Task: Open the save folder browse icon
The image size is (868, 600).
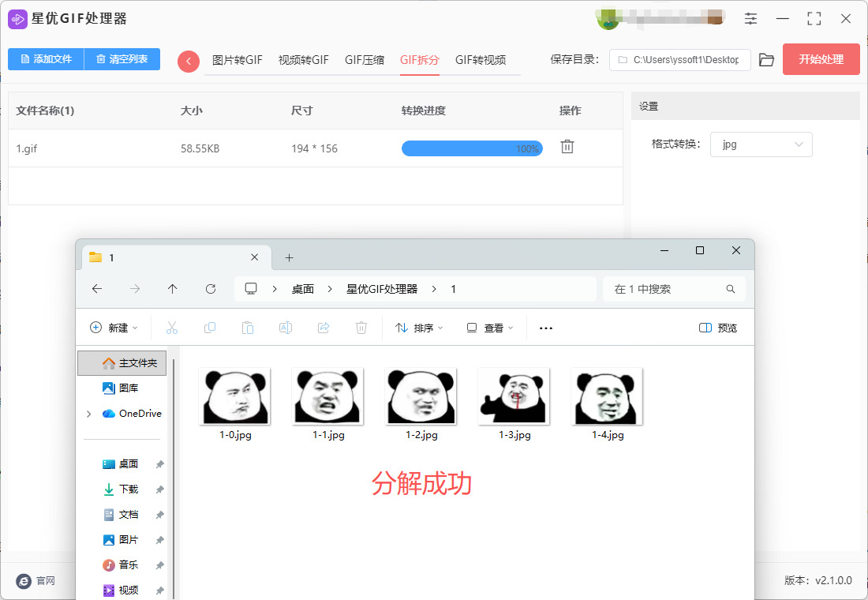Action: click(767, 60)
